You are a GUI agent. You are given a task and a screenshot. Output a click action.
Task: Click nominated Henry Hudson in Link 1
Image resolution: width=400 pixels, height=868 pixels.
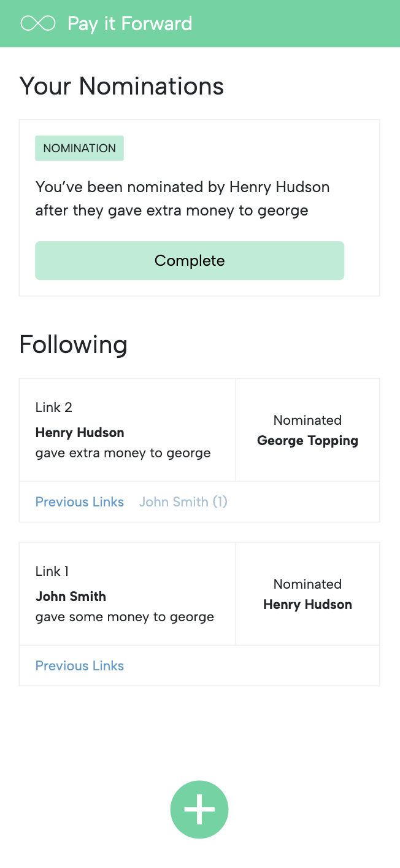[307, 604]
